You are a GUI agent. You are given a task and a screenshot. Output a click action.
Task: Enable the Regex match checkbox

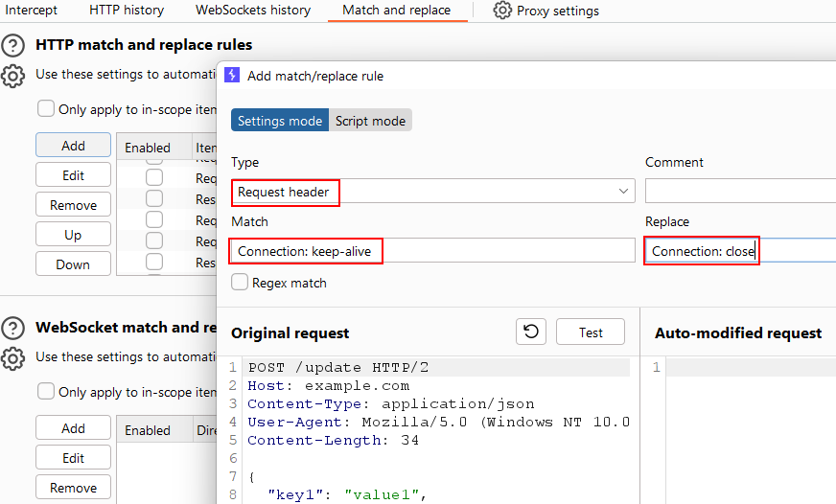pyautogui.click(x=241, y=283)
